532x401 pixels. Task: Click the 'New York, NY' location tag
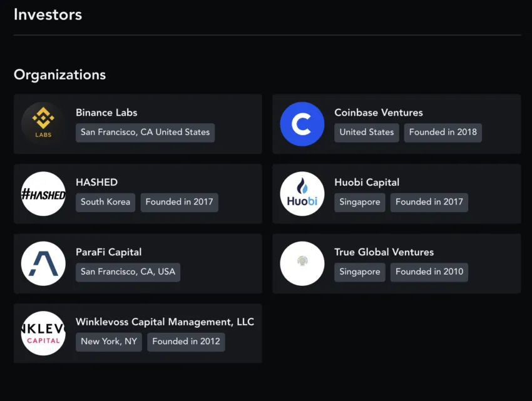tap(109, 342)
